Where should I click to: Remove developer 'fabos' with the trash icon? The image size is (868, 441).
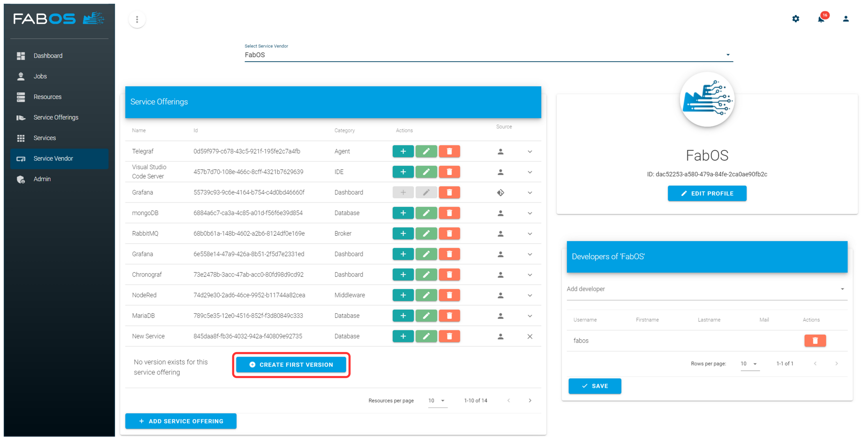click(x=815, y=340)
